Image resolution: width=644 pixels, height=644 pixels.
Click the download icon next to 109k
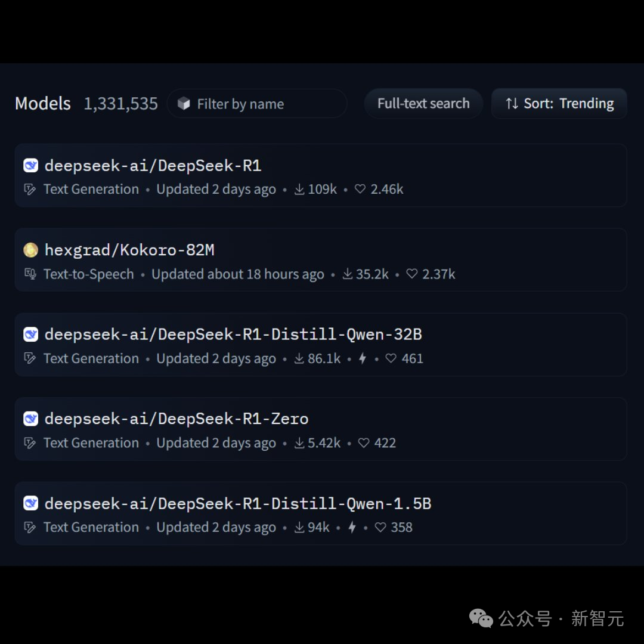pos(299,190)
